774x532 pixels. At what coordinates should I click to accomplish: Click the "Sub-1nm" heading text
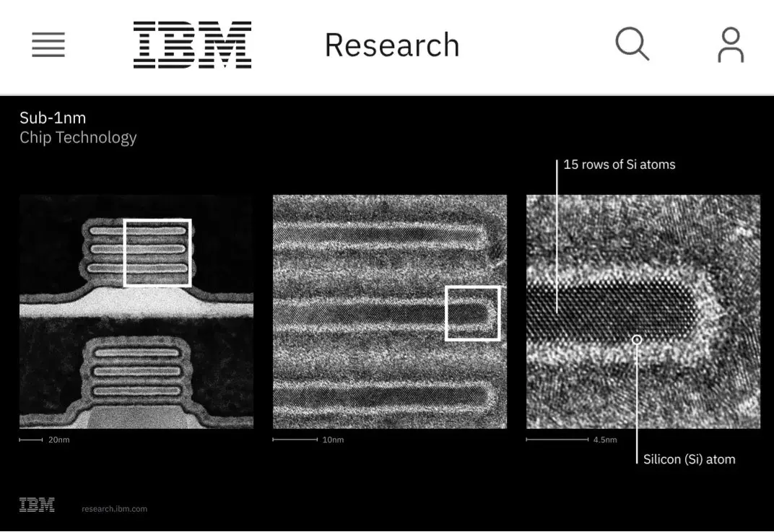pos(53,118)
